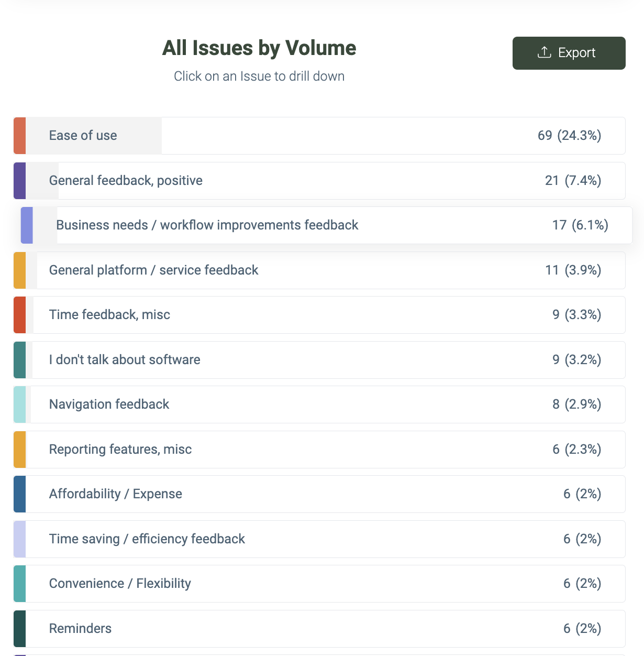Screen dimensions: 644x656
Task: Click the Export button
Action: (569, 53)
